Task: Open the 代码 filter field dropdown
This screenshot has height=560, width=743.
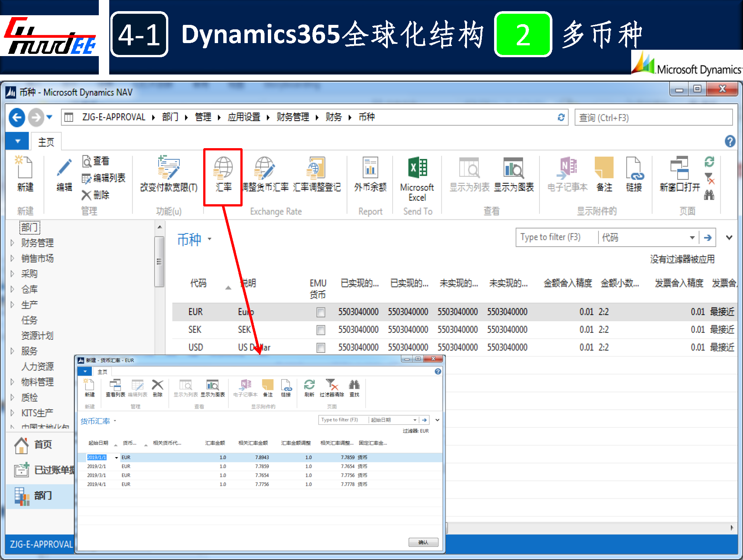Action: [692, 238]
